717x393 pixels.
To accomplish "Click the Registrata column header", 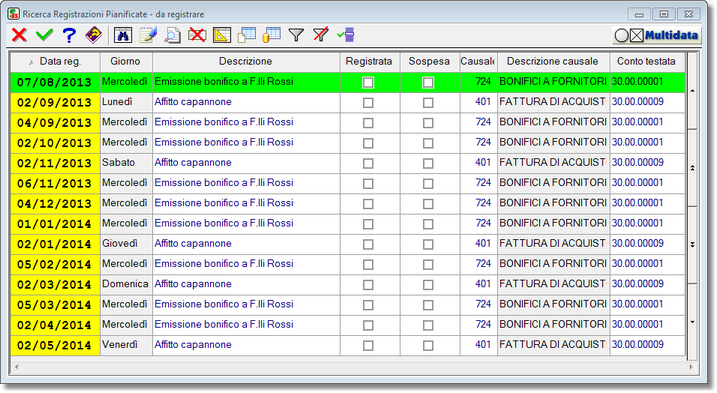I will tap(369, 62).
